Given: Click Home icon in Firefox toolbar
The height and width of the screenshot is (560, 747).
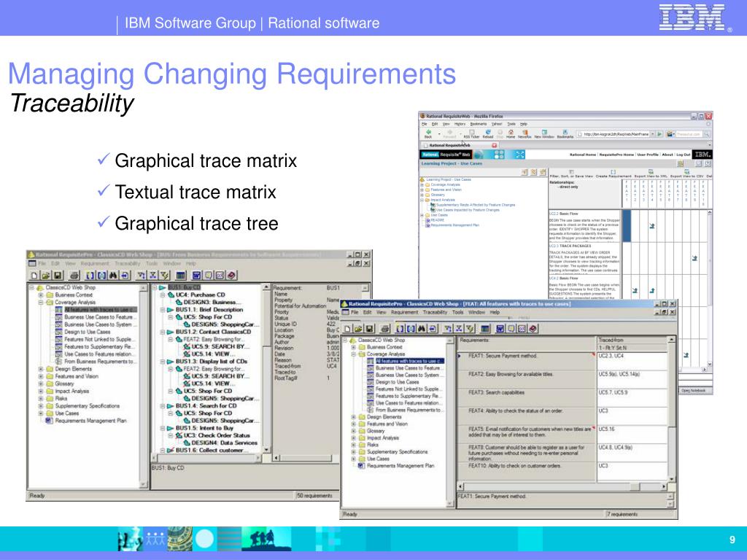Looking at the screenshot, I should 511,133.
